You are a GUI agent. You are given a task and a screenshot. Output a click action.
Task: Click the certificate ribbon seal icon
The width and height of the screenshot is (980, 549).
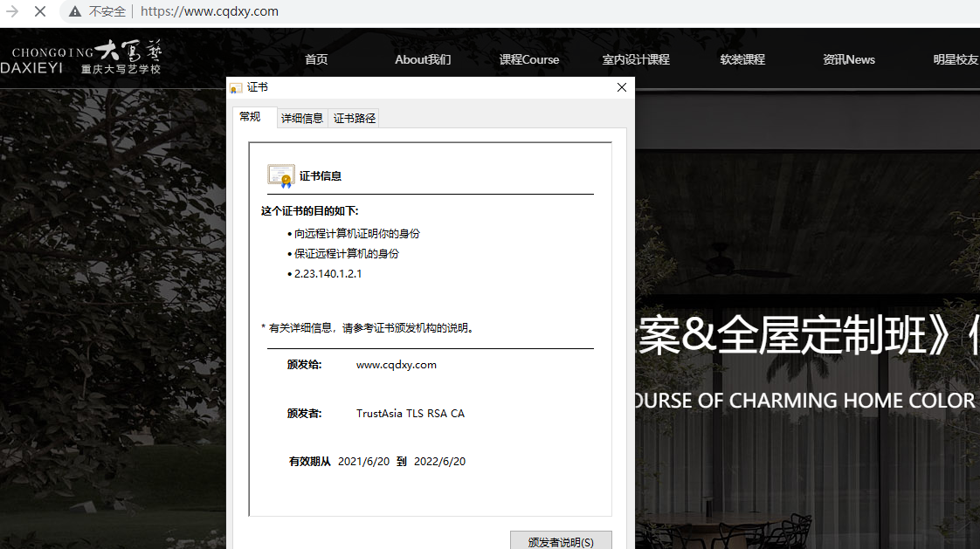[280, 175]
